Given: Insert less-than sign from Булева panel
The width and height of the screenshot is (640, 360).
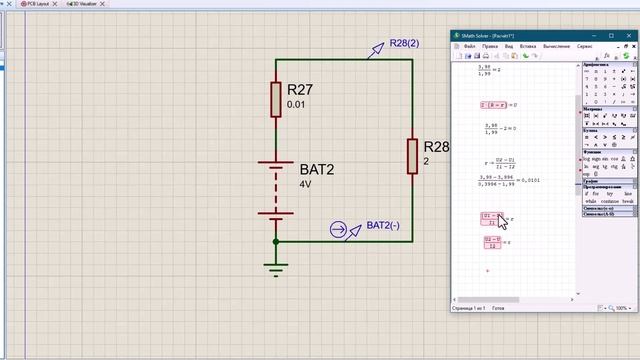Looking at the screenshot, I should pyautogui.click(x=596, y=137).
